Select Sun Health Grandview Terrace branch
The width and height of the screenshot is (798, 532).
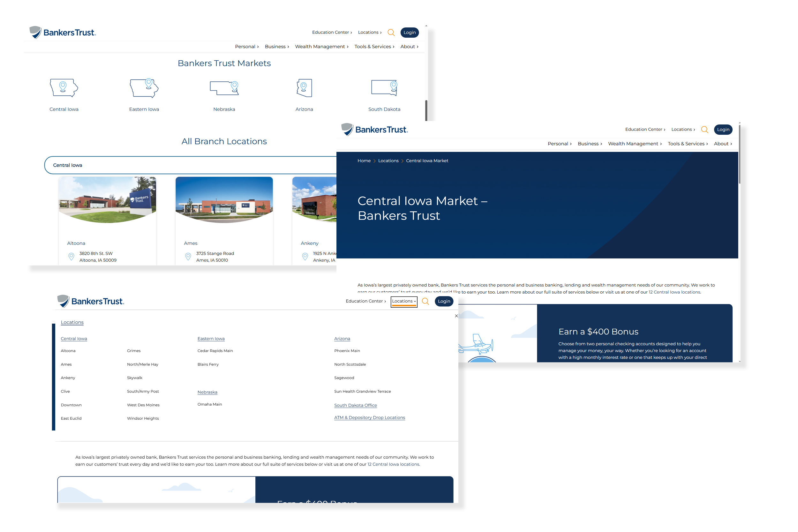(363, 392)
